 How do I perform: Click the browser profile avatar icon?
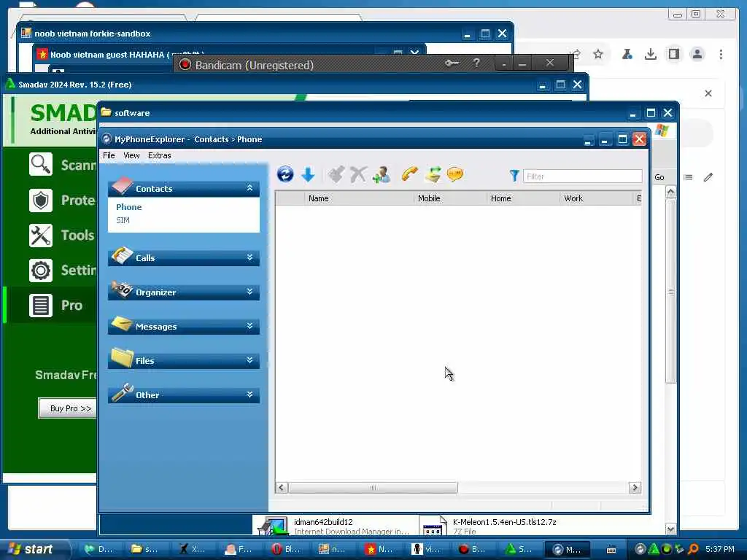[x=697, y=54]
